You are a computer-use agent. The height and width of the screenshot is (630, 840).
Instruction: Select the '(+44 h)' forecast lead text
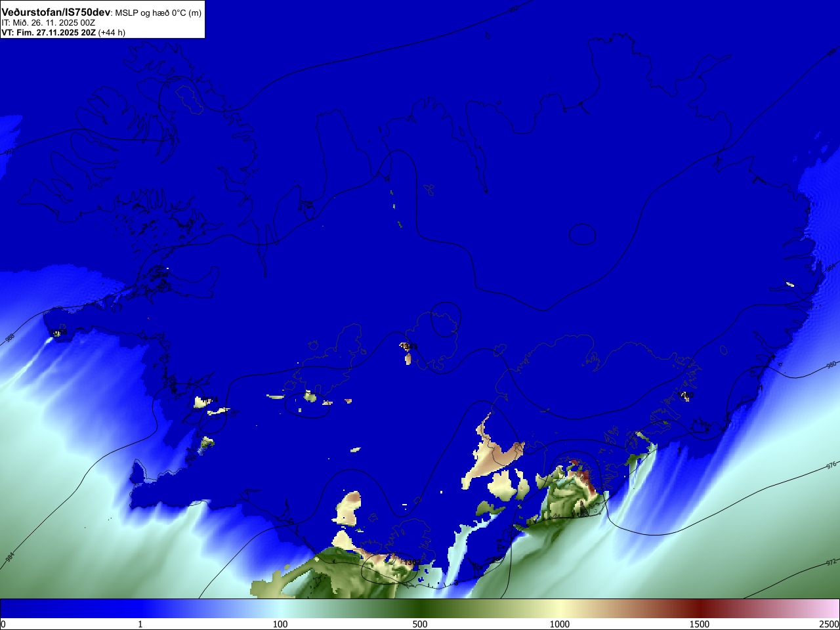pos(112,32)
